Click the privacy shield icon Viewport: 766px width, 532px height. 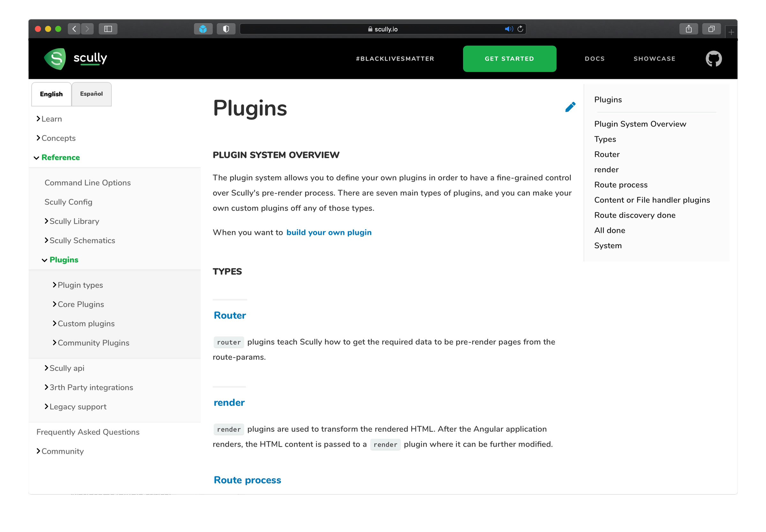[226, 29]
